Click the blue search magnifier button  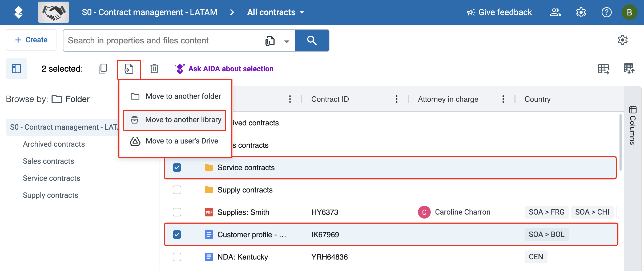pos(312,40)
